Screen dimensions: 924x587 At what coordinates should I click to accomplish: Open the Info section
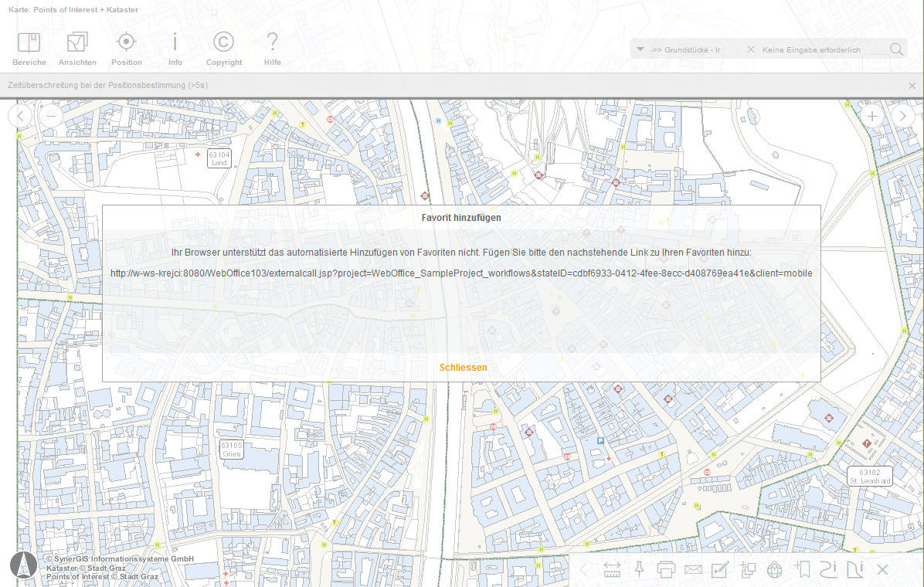[x=175, y=48]
